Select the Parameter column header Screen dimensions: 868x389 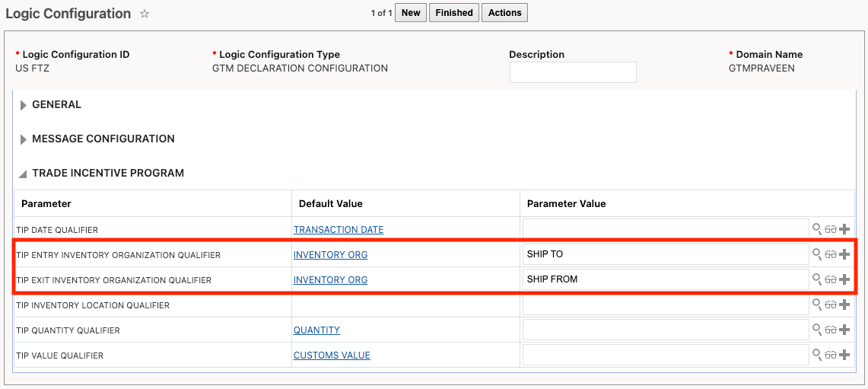coord(46,203)
